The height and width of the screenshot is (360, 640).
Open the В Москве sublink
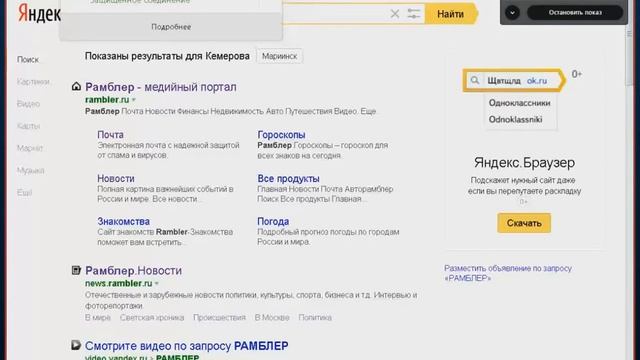(272, 318)
